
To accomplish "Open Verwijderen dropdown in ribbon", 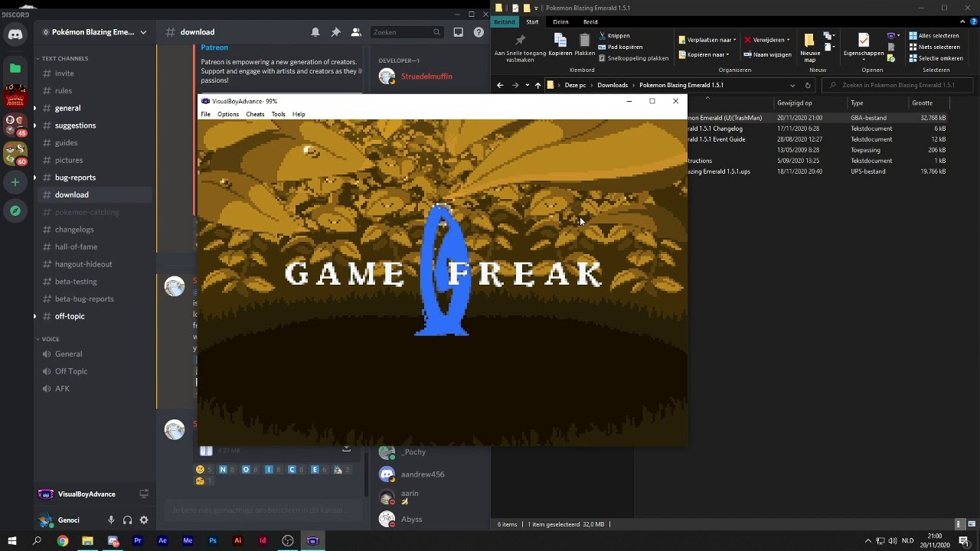I will pos(766,40).
